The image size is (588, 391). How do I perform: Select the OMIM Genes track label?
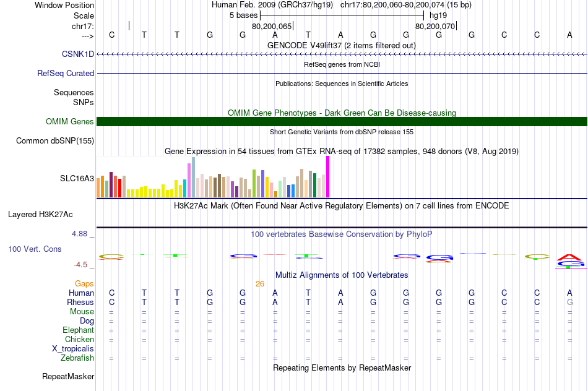(70, 121)
